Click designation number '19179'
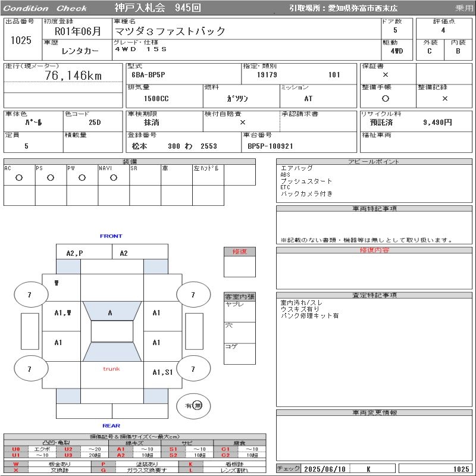The image size is (476, 476). pyautogui.click(x=267, y=75)
